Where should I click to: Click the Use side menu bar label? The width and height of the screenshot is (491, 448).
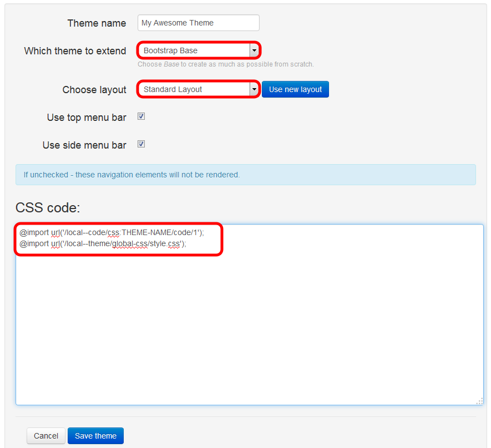84,145
